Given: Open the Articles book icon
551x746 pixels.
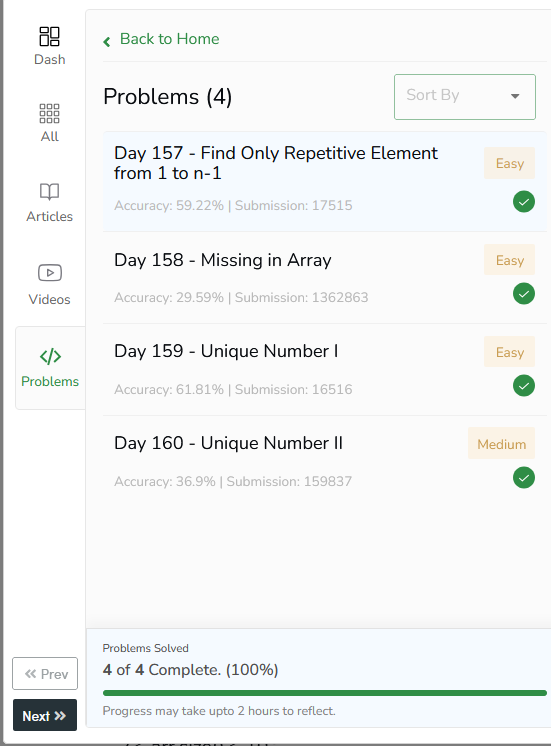Looking at the screenshot, I should tap(49, 192).
